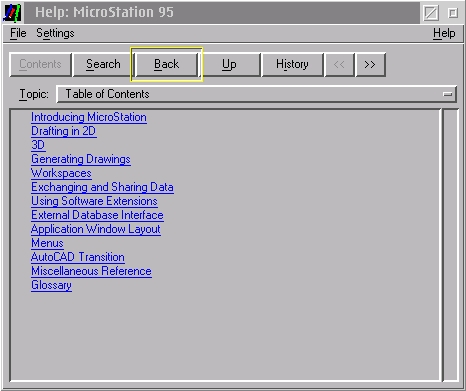Open the Drafting in 2D link

point(64,131)
